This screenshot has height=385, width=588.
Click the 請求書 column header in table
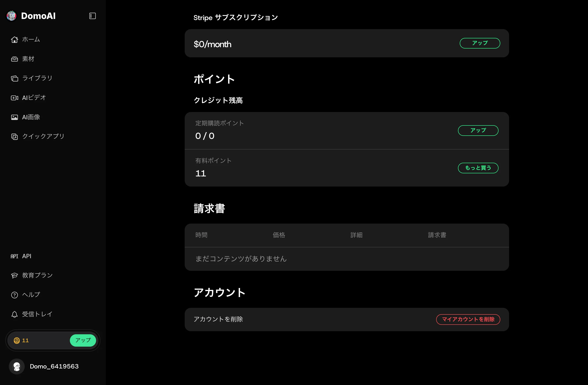coord(437,235)
